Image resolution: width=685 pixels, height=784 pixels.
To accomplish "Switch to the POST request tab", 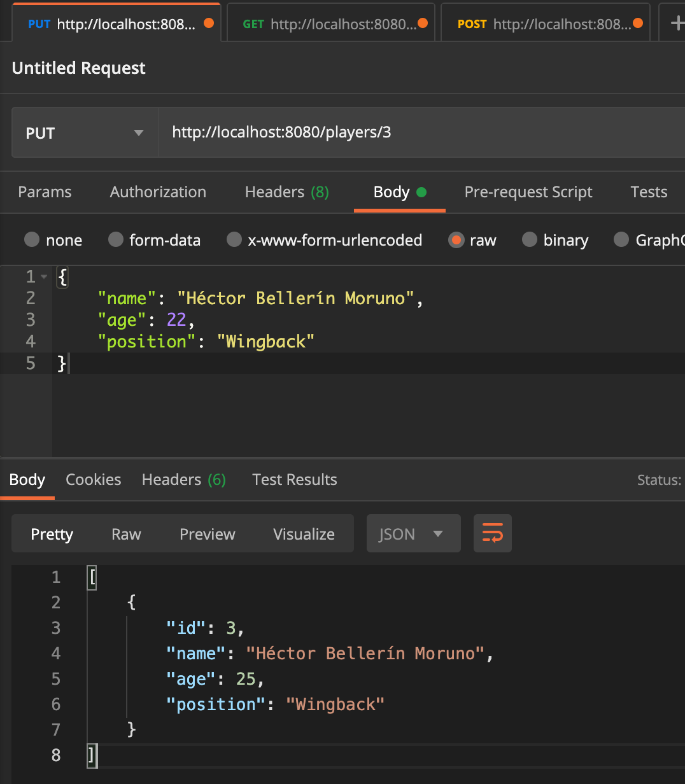I will click(544, 24).
